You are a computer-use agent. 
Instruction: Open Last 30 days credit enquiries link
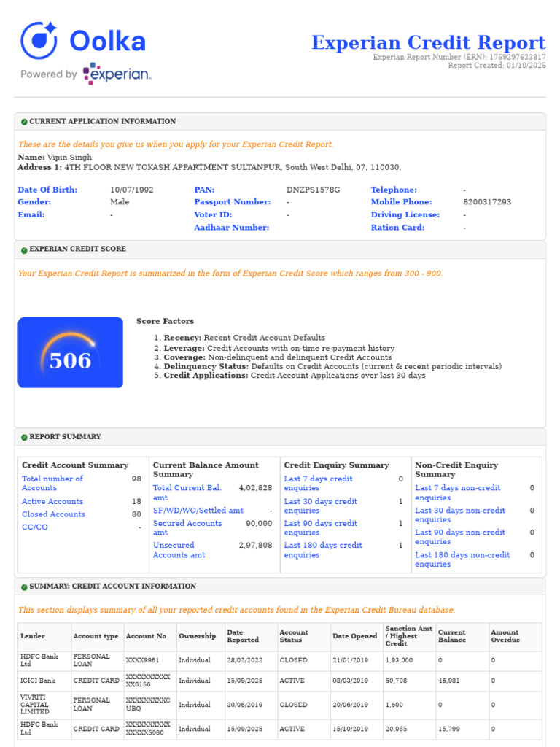click(321, 506)
